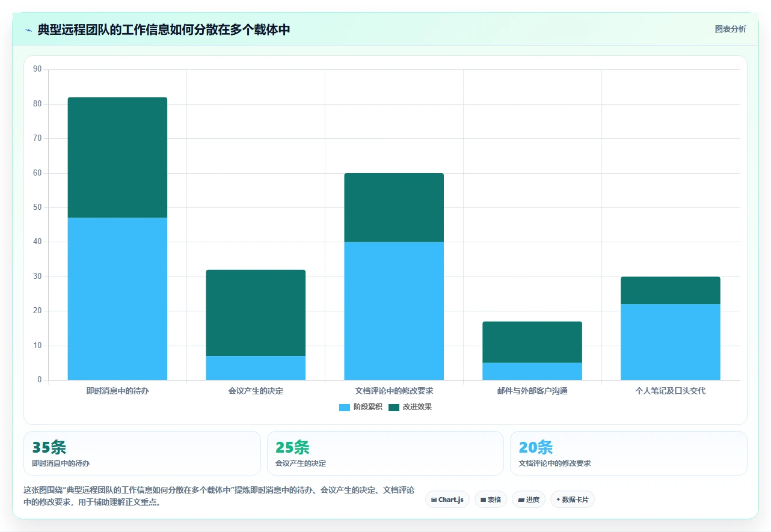This screenshot has height=532, width=771.
Task: Select the Chart.js tag chip
Action: click(447, 500)
